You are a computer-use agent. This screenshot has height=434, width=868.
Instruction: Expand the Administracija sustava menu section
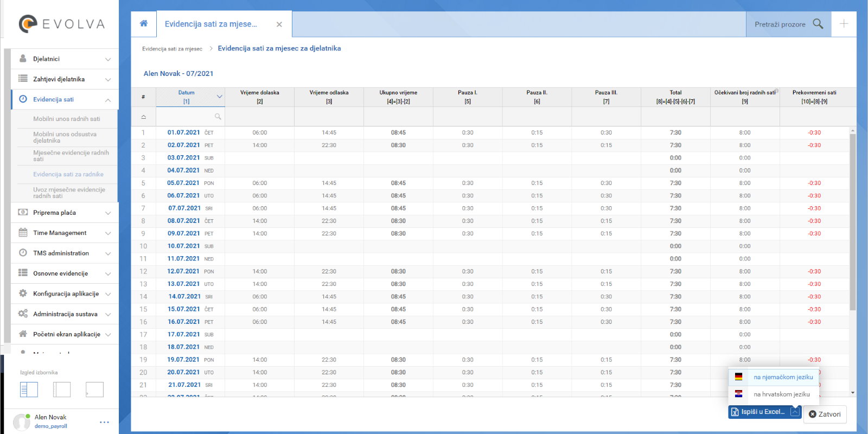(108, 314)
